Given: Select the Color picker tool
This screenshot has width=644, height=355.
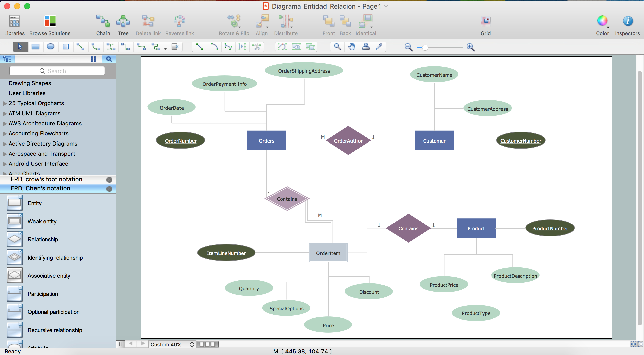Looking at the screenshot, I should pyautogui.click(x=379, y=47).
